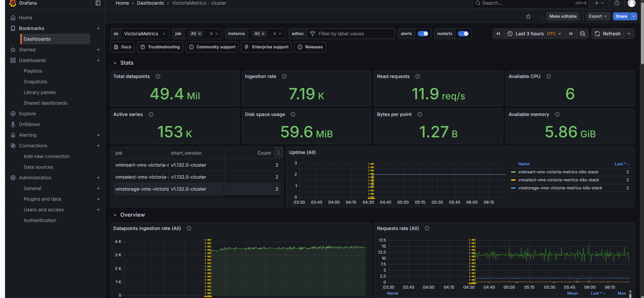Select Data sources in the sidebar

38,167
